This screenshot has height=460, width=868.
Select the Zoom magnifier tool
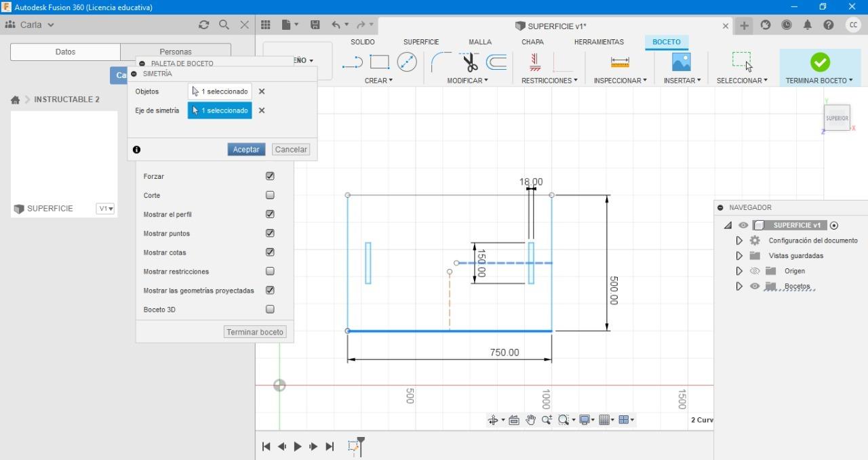547,420
